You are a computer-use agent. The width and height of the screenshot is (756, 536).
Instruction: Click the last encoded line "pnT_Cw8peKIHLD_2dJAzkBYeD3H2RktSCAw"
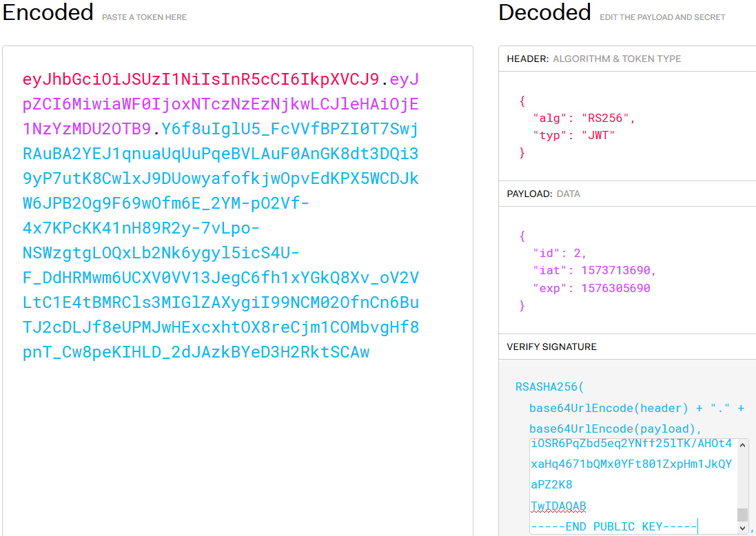coord(196,352)
